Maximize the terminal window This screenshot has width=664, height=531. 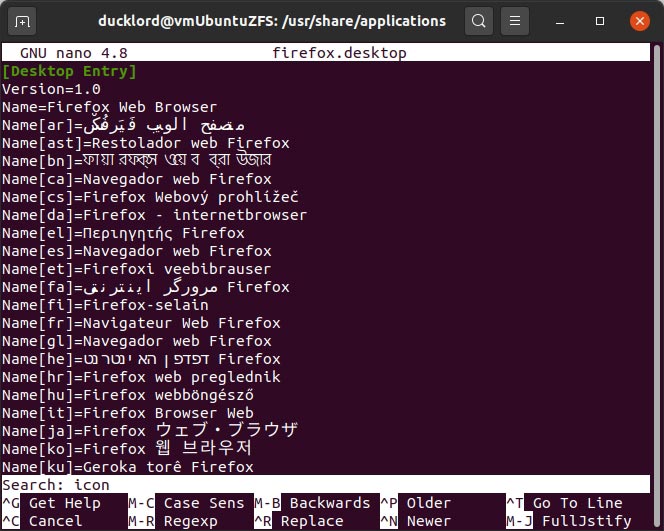click(x=600, y=21)
